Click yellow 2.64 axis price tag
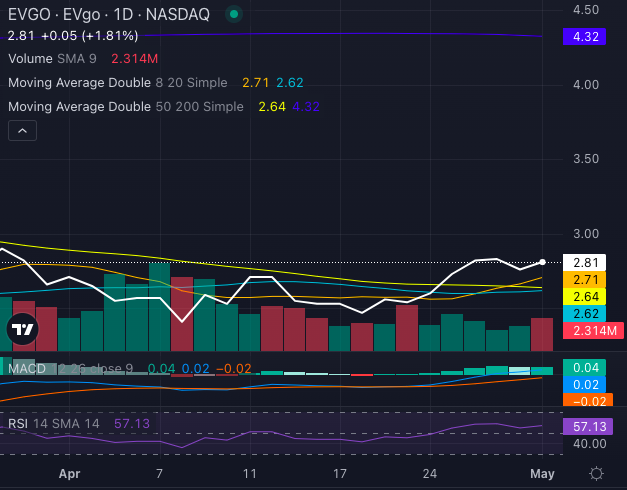627x490 pixels. pyautogui.click(x=584, y=297)
